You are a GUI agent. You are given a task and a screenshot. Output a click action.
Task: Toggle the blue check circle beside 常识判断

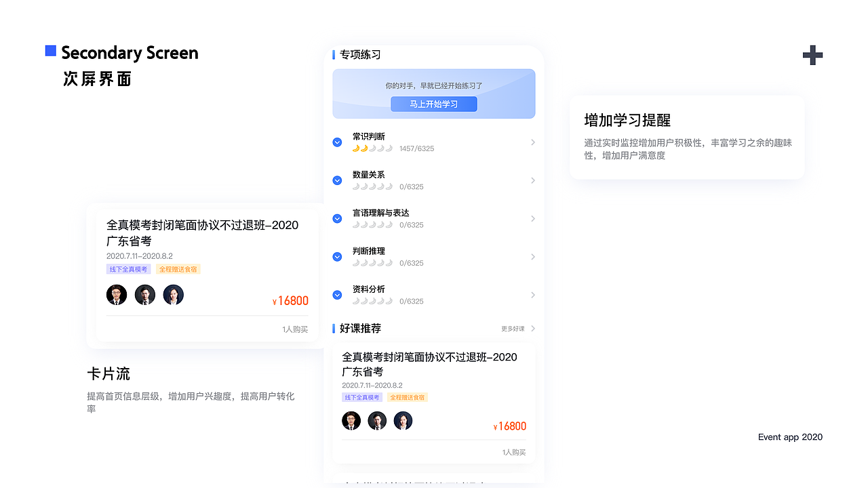point(337,142)
